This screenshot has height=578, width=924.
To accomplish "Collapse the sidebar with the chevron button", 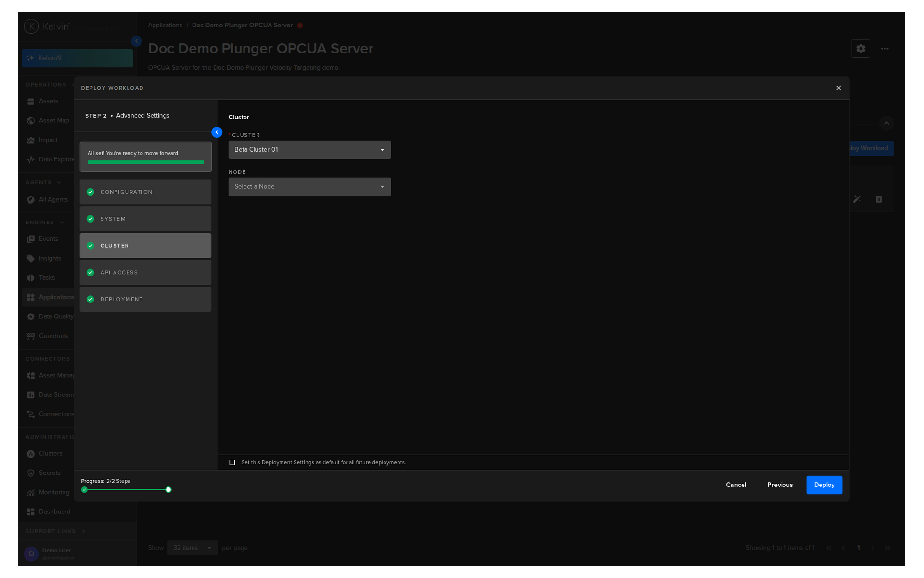I will [137, 41].
